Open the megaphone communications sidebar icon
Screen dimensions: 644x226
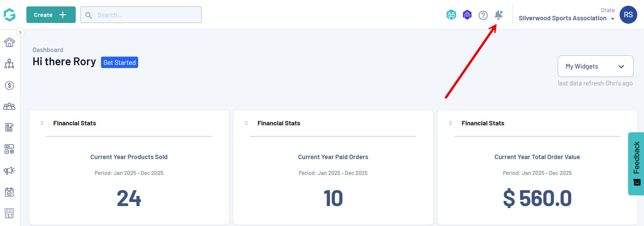9,171
